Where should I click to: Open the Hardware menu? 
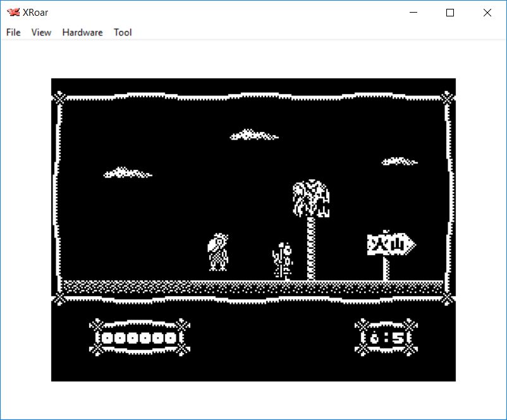click(82, 32)
